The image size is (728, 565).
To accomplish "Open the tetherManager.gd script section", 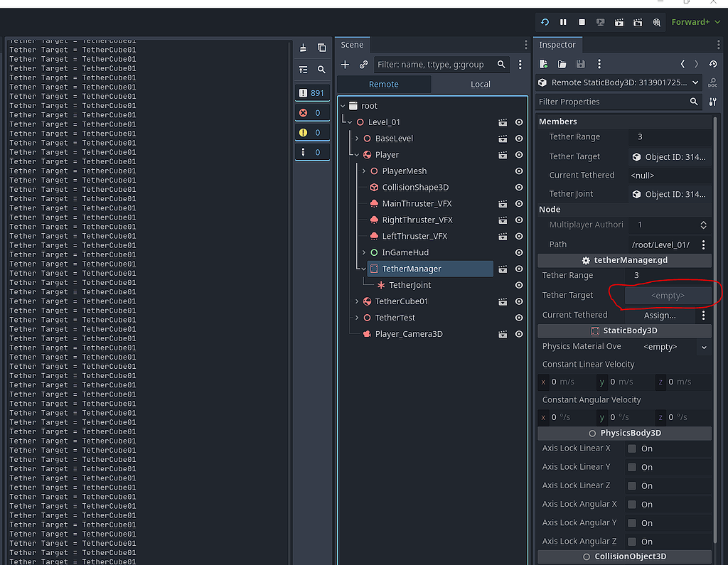I will [624, 260].
